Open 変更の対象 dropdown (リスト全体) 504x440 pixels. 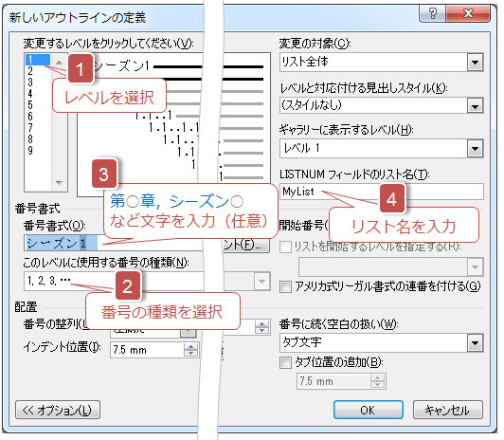point(475,63)
